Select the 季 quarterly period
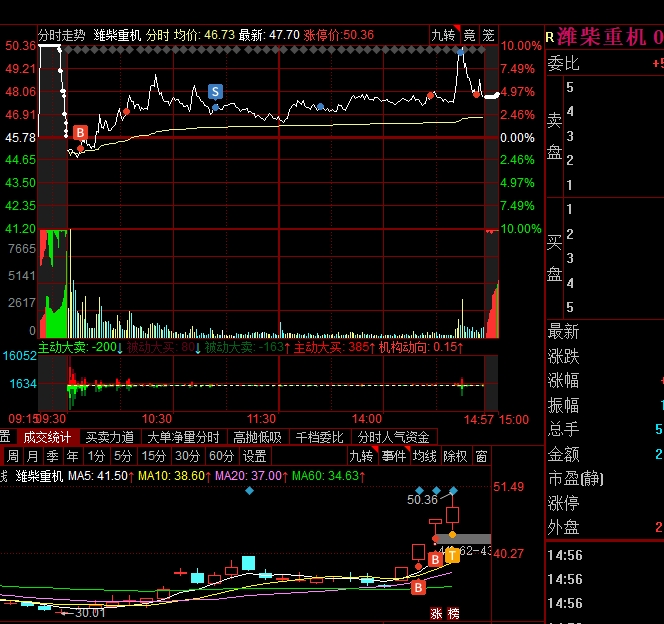The width and height of the screenshot is (664, 624). 53,456
